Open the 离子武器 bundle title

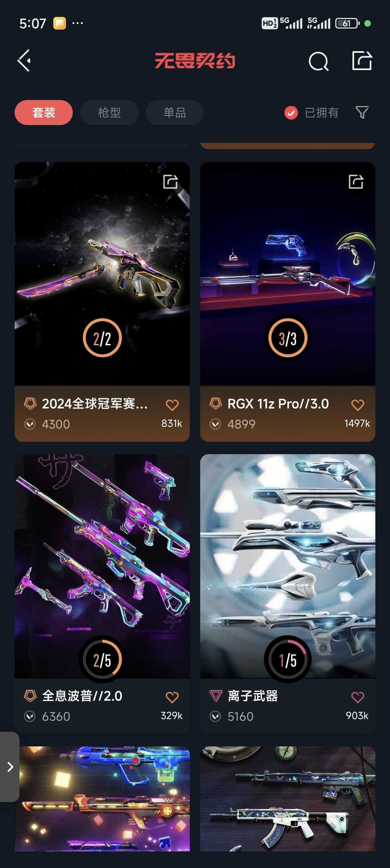pos(252,696)
